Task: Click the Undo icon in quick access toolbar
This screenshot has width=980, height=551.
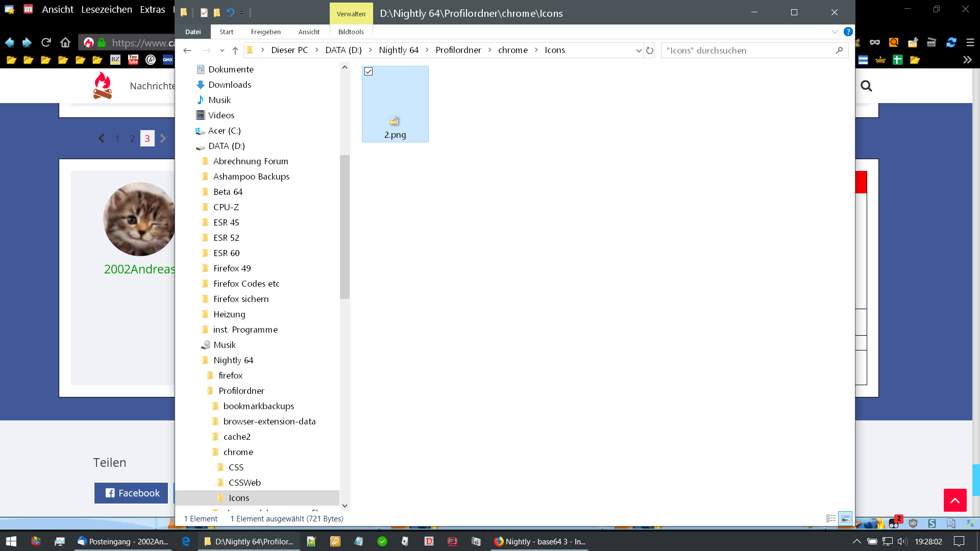Action: (x=230, y=13)
